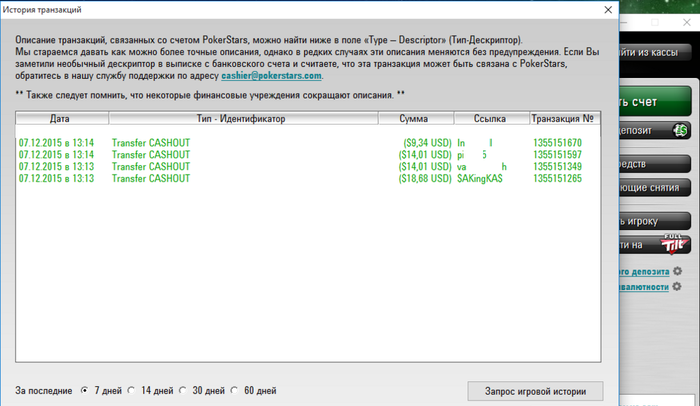The image size is (700, 406).
Task: Sort by the Сумма column header
Action: coord(416,118)
